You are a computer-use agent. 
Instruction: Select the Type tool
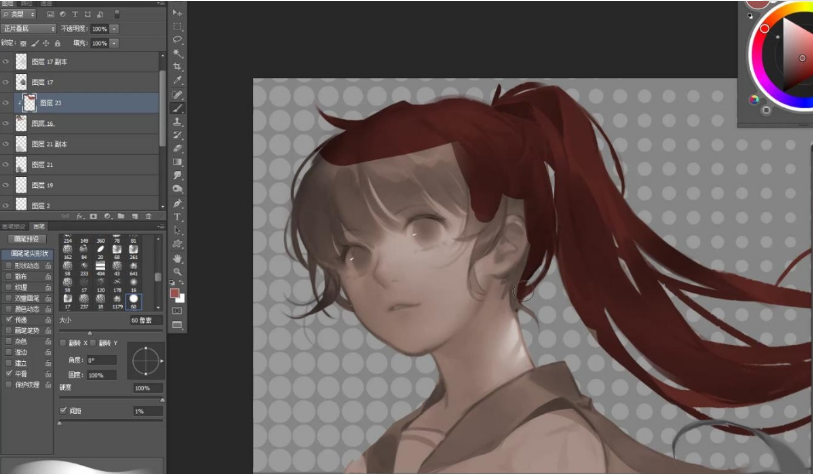(177, 217)
